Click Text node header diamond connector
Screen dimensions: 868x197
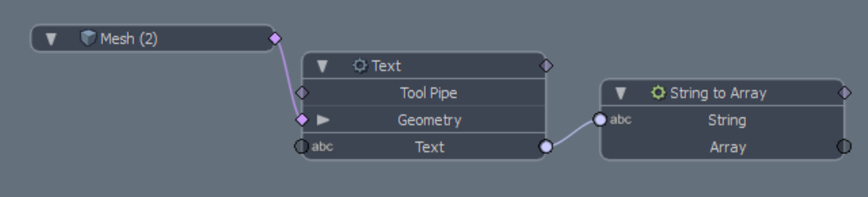click(x=546, y=65)
